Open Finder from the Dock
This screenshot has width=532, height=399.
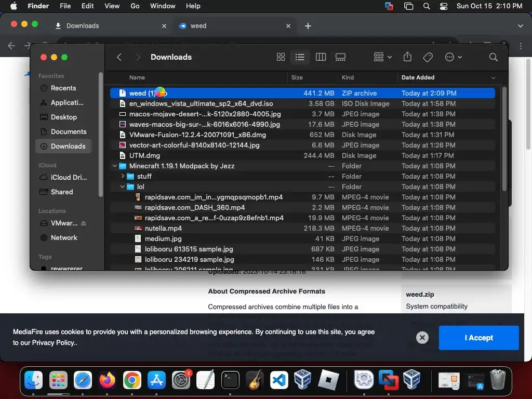pyautogui.click(x=33, y=380)
